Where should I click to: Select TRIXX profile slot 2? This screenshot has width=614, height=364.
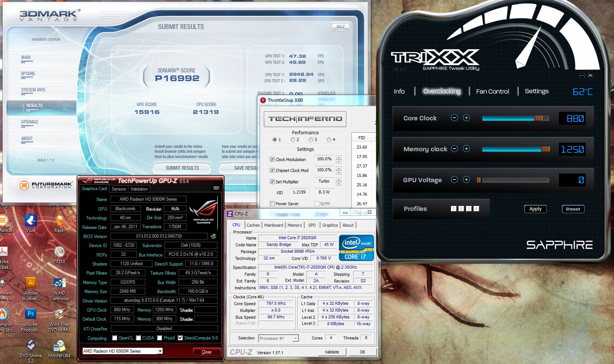461,209
